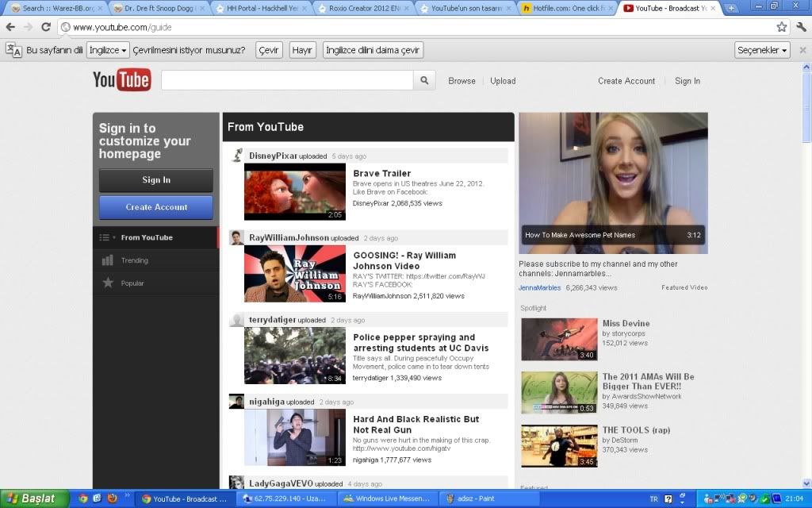Click the TR language indicator in taskbar
The width and height of the screenshot is (812, 508).
(x=653, y=499)
